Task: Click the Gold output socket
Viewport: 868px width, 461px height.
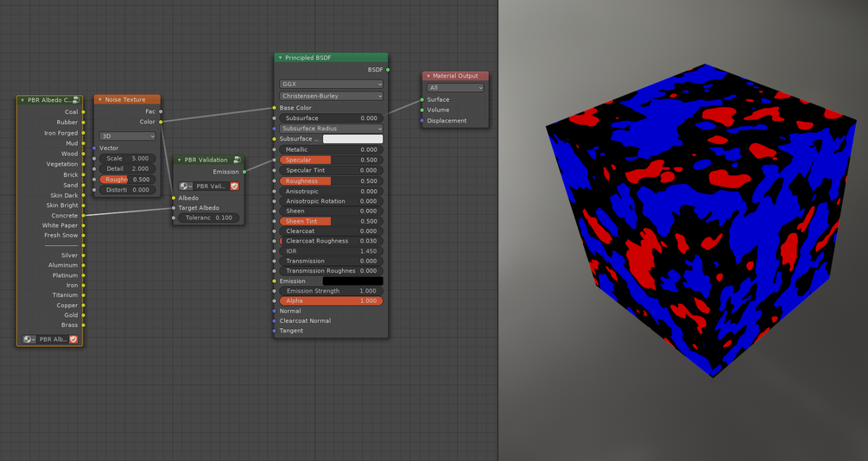Action: (83, 315)
